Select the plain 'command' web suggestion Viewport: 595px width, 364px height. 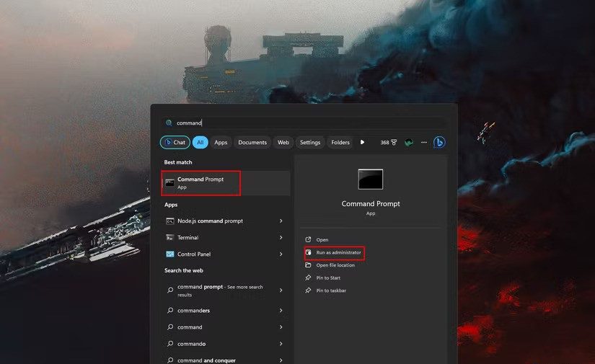coord(226,327)
